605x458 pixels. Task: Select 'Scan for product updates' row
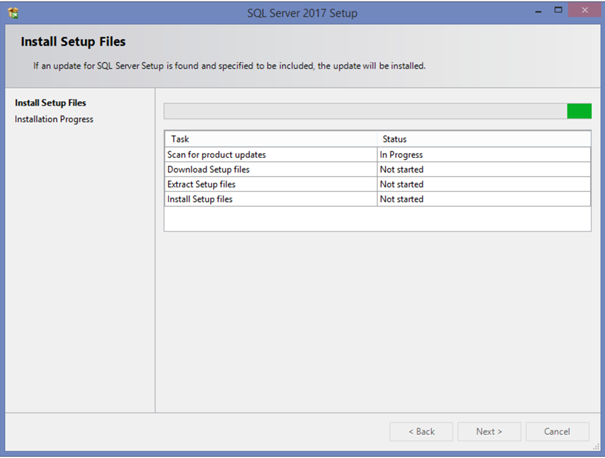click(x=377, y=155)
